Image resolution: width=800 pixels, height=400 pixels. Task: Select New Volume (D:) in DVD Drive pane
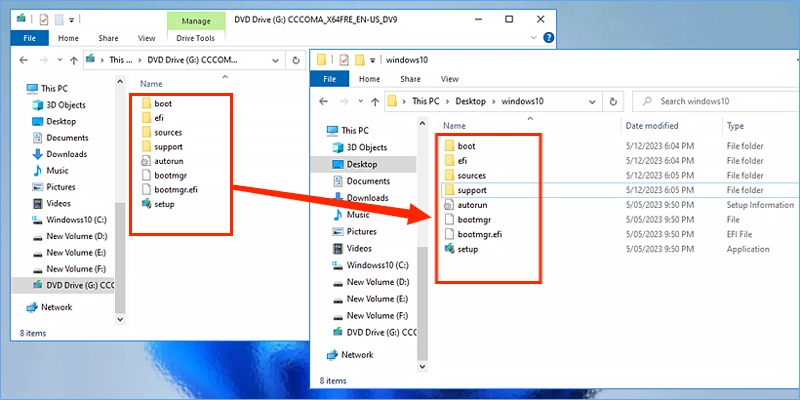click(x=70, y=236)
